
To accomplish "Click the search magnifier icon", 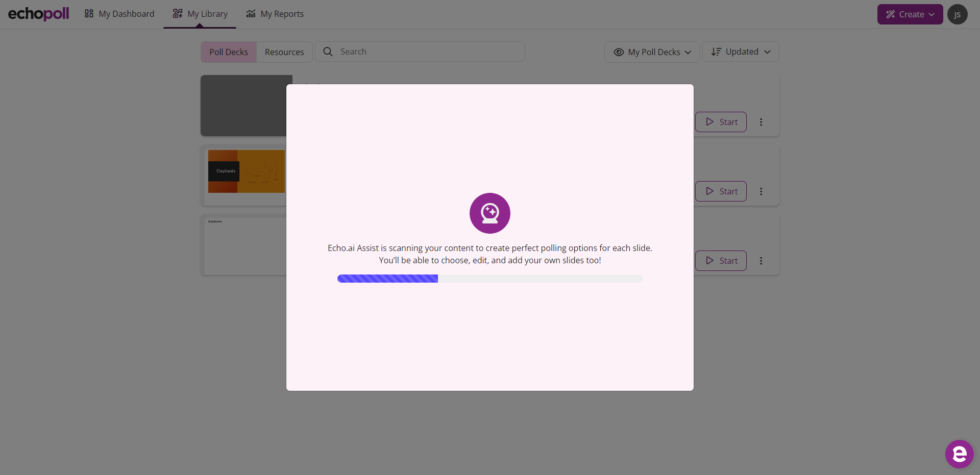I will tap(328, 52).
